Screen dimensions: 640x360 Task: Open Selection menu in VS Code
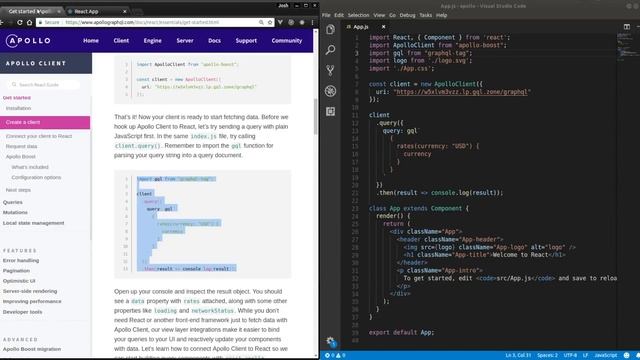(358, 15)
